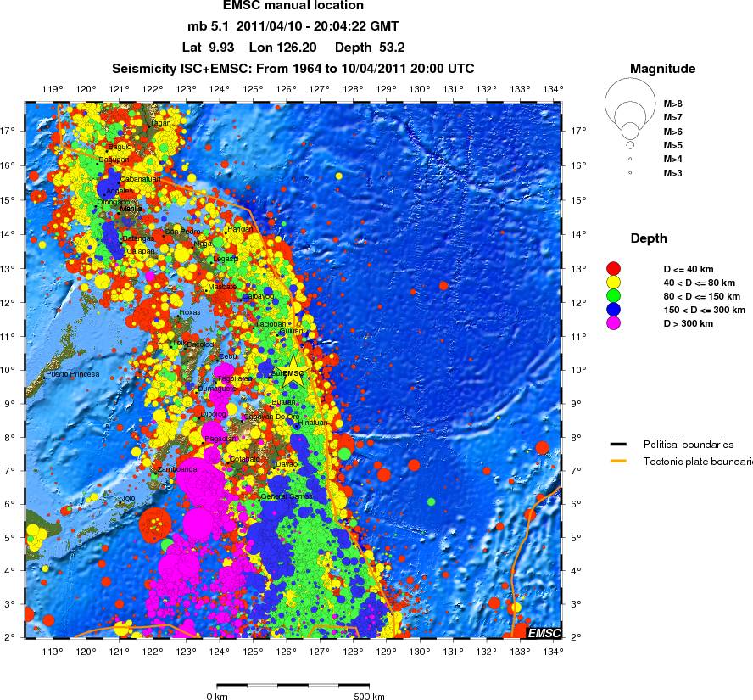753x700 pixels.
Task: Click the Seismicity ISC+EMSC subtitle line
Action: point(293,69)
